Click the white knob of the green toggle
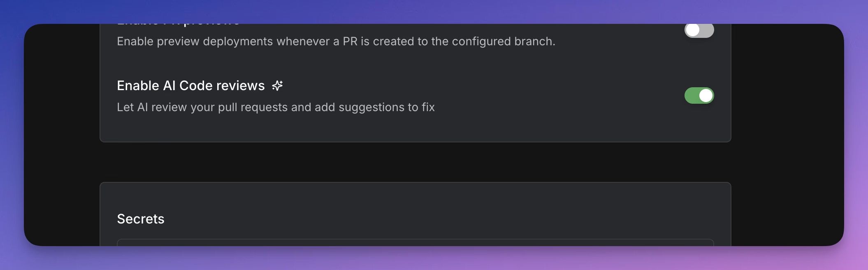Viewport: 868px width, 270px height. pos(706,95)
